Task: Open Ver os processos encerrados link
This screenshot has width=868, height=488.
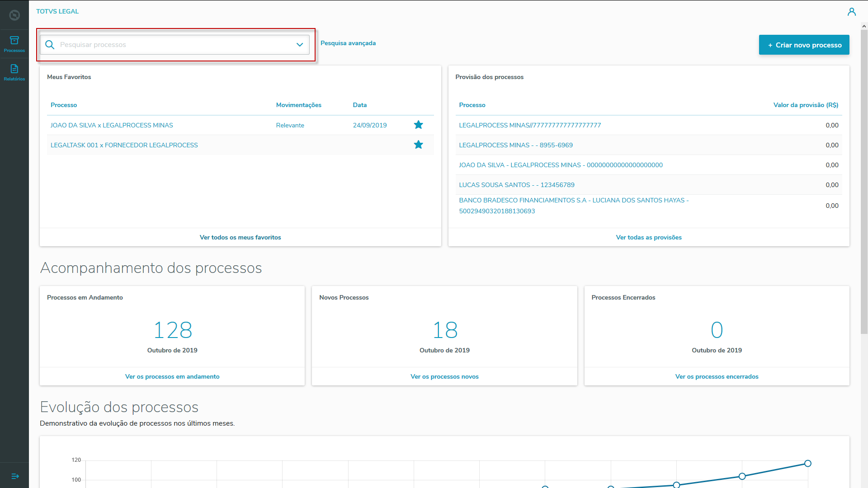Action: tap(717, 376)
